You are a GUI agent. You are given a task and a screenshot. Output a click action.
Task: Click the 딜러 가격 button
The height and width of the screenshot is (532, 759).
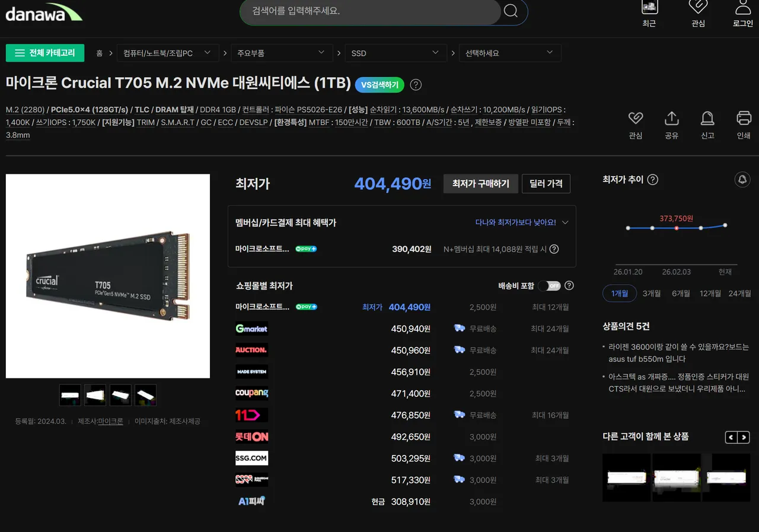pyautogui.click(x=546, y=184)
